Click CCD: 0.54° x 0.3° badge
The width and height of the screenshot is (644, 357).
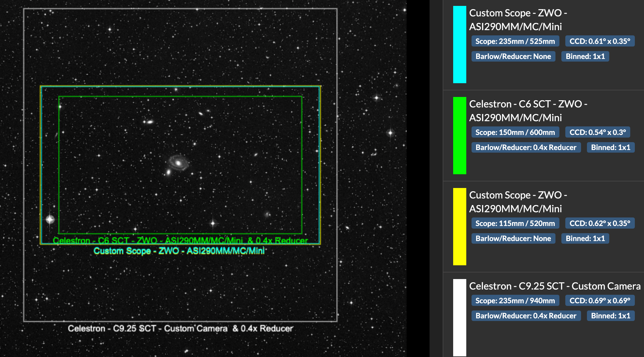[597, 132]
